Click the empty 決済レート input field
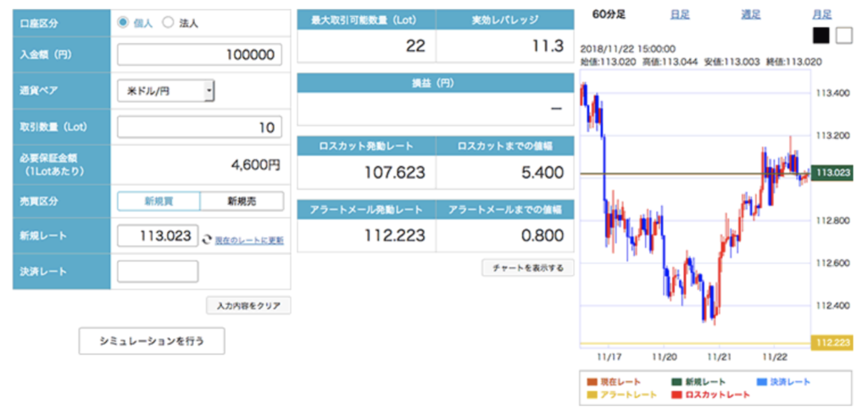The height and width of the screenshot is (415, 868). coord(158,271)
